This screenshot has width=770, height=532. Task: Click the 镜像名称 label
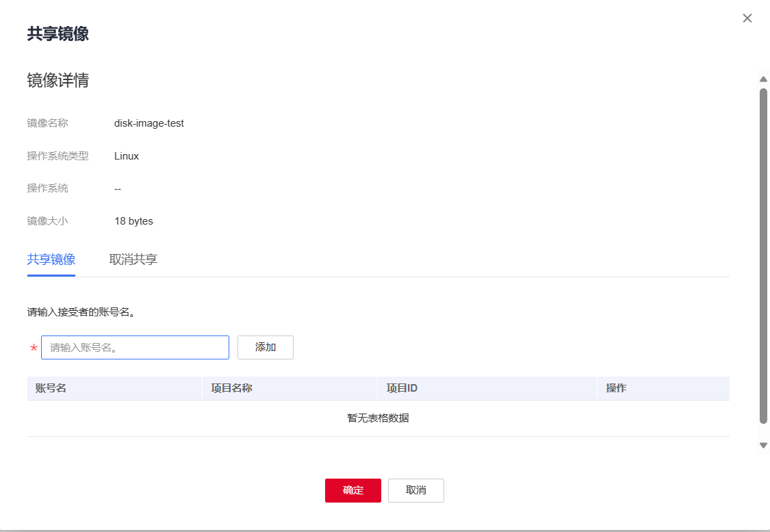tap(48, 123)
